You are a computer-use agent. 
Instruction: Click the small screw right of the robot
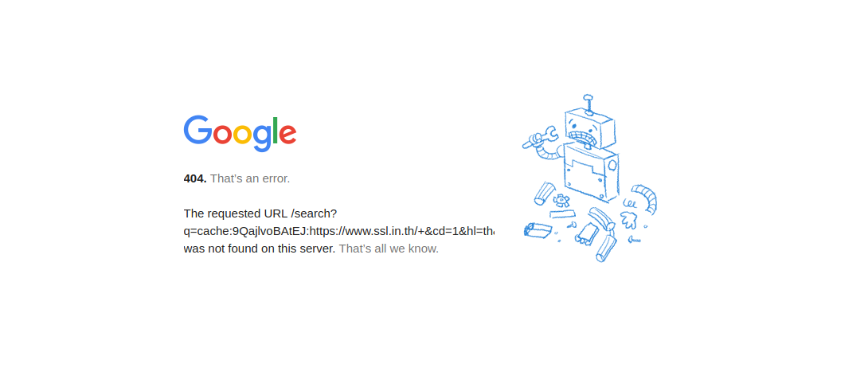click(635, 240)
